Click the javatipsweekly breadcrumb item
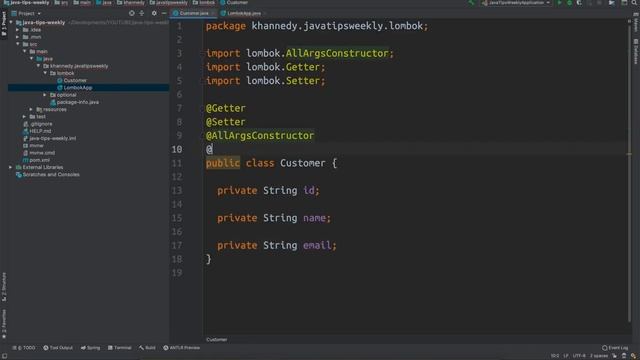Image resolution: width=640 pixels, height=360 pixels. click(169, 2)
